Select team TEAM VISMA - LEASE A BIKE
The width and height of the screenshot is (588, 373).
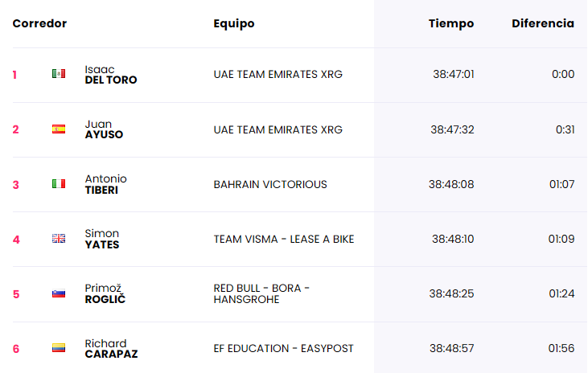tap(284, 240)
